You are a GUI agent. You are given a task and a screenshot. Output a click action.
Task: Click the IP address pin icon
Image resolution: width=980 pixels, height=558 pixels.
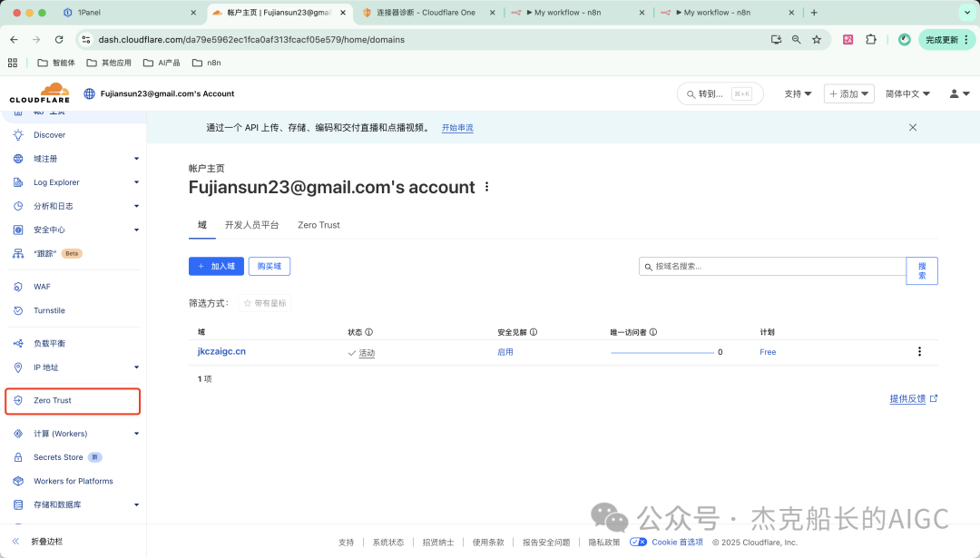[18, 367]
